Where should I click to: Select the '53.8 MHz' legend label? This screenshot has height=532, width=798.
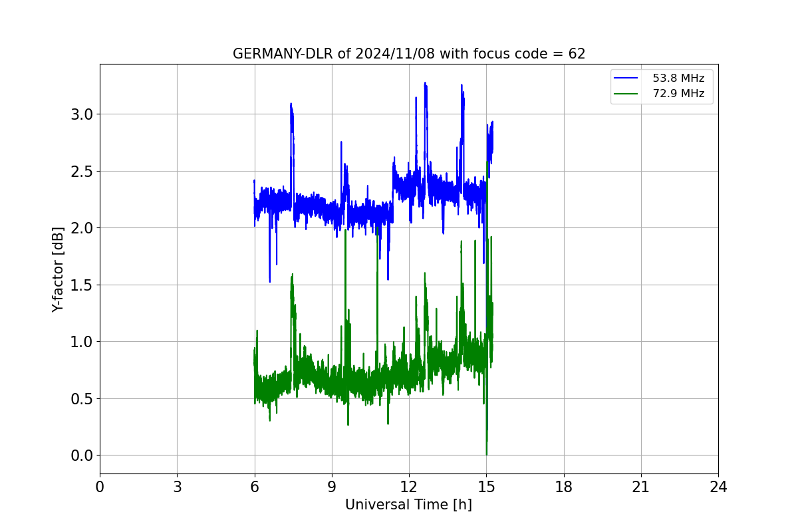pos(678,78)
